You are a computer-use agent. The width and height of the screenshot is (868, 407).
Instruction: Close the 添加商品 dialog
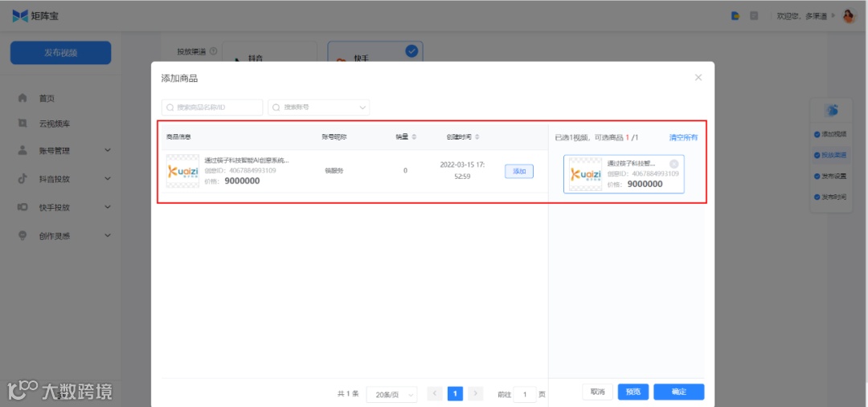click(x=698, y=77)
